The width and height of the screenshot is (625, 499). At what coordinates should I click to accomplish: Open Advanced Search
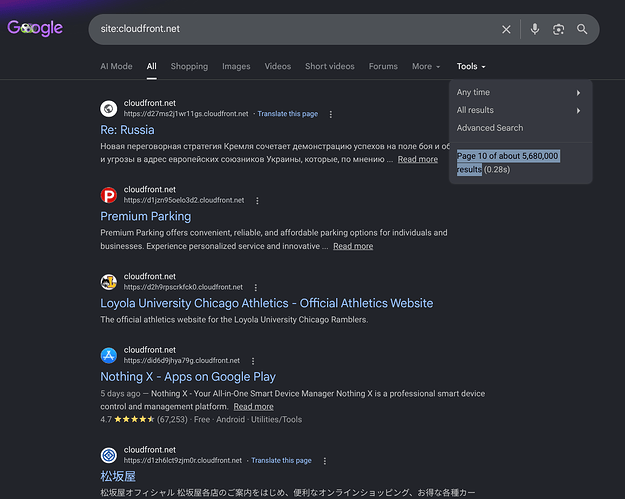[490, 128]
